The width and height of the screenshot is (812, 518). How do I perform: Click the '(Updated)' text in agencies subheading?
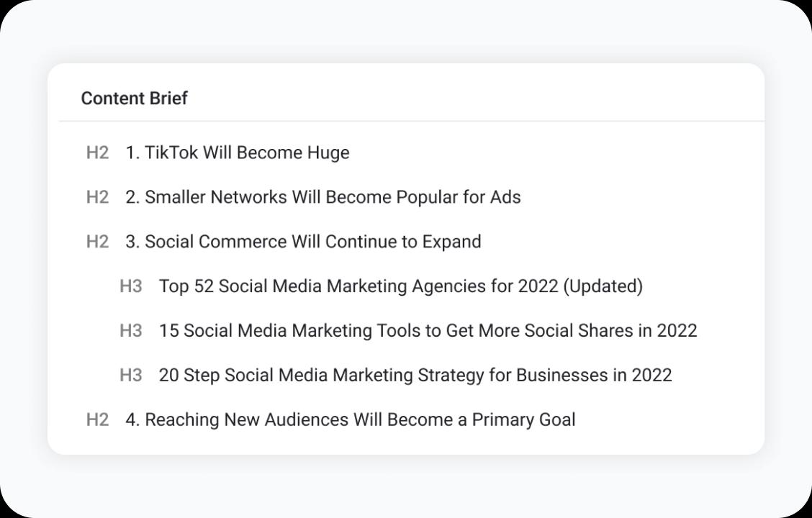(x=603, y=286)
